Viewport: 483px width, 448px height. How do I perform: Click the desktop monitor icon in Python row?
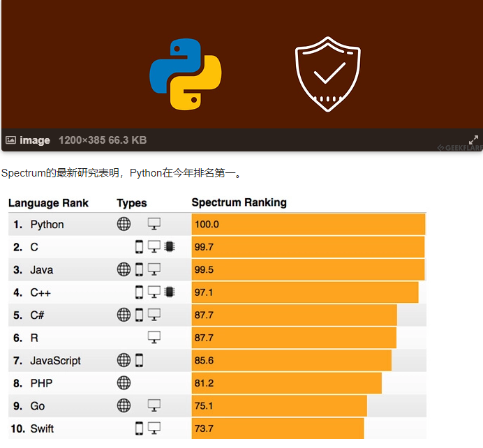[x=154, y=224]
